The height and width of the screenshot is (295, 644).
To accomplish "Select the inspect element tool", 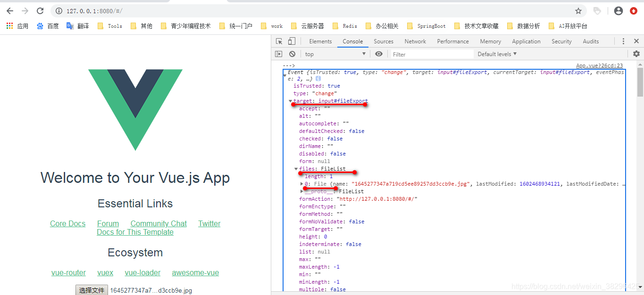I will click(x=279, y=41).
